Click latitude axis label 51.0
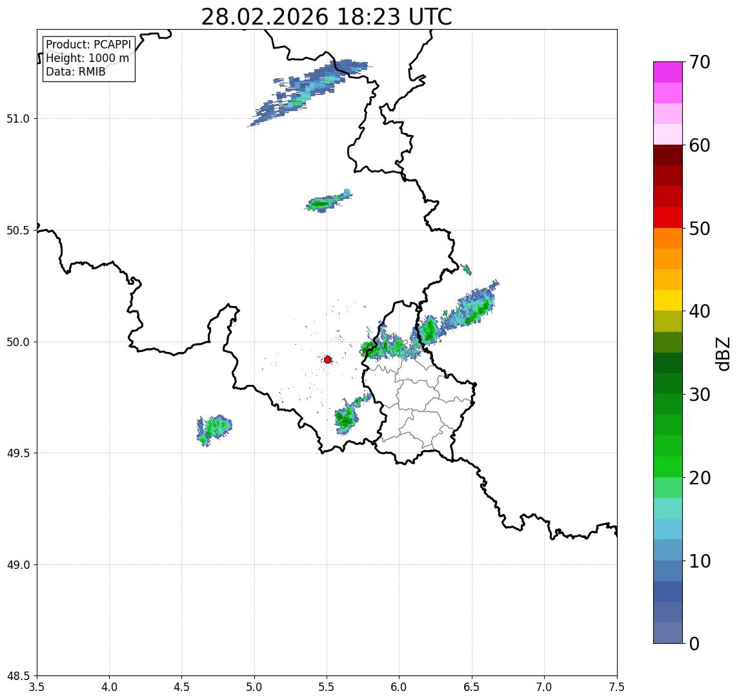This screenshot has width=739, height=700. click(18, 119)
